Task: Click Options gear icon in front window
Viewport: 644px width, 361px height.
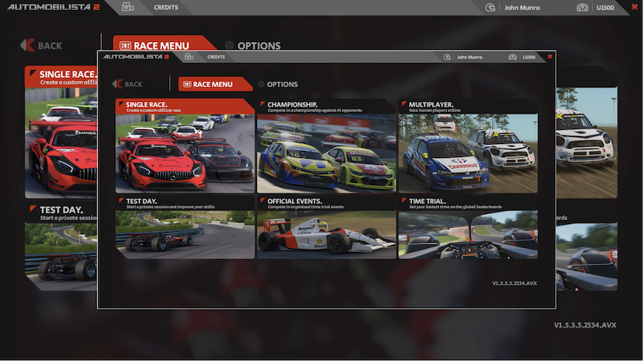Action: [x=261, y=84]
